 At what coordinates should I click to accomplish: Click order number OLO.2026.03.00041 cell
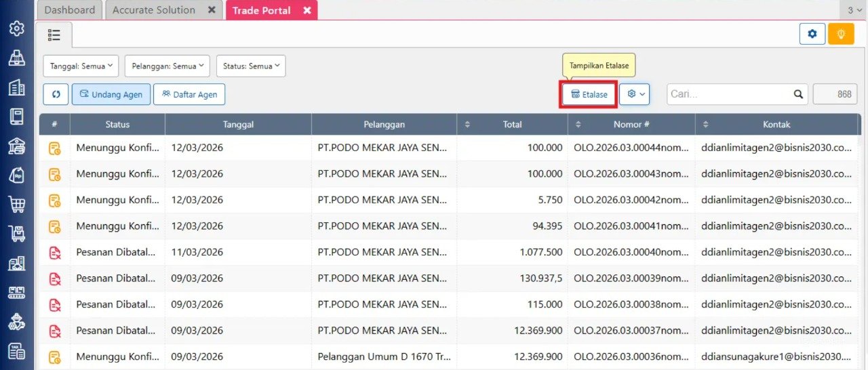631,226
